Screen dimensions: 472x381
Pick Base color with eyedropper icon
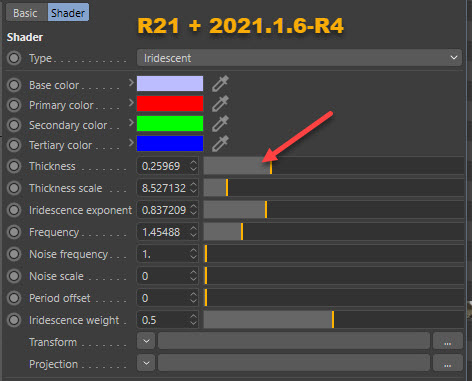(220, 83)
